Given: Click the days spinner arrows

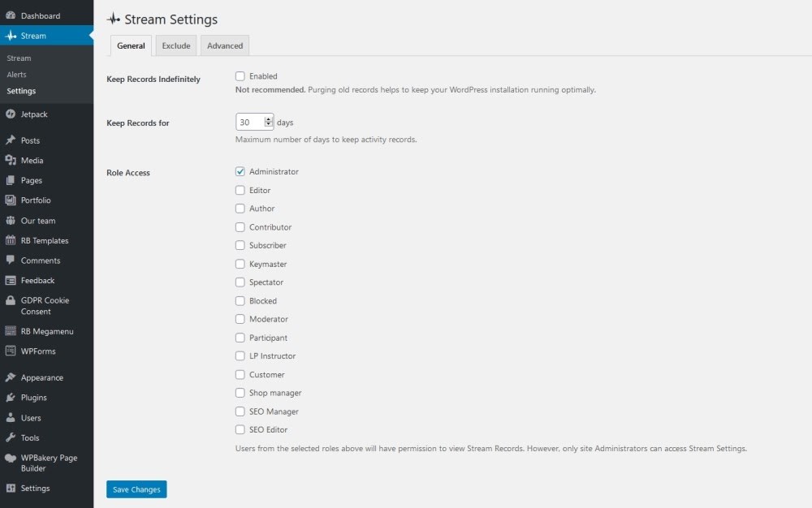Looking at the screenshot, I should click(268, 122).
